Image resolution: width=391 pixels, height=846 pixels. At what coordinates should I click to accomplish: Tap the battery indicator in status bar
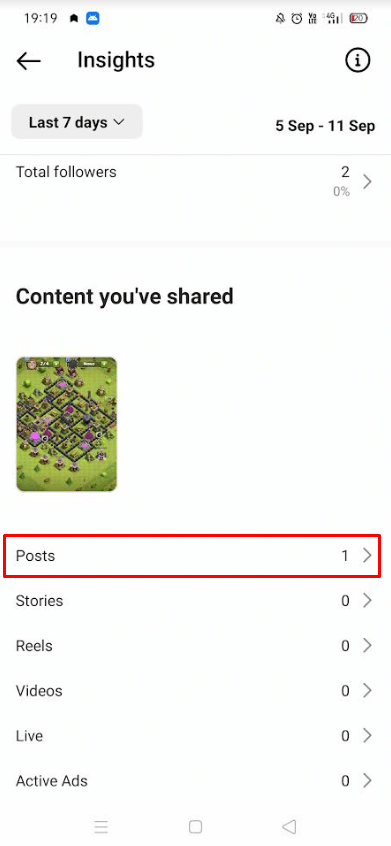(x=359, y=18)
